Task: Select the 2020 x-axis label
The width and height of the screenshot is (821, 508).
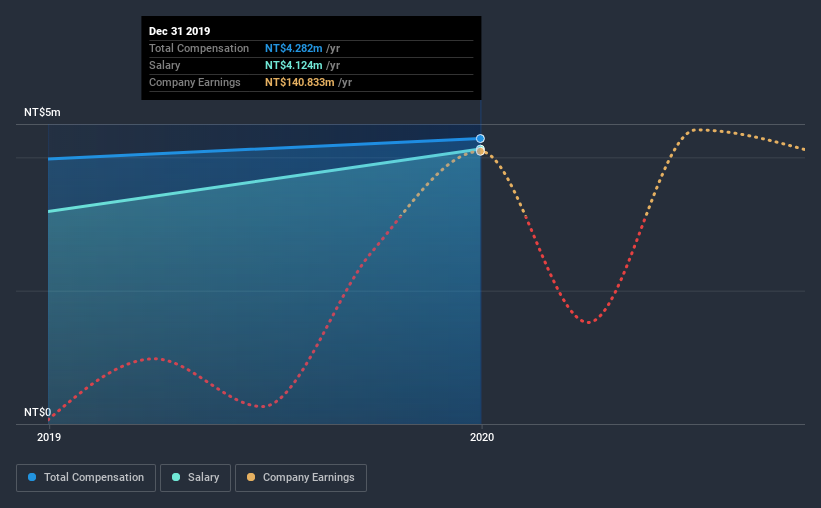Action: coord(482,437)
